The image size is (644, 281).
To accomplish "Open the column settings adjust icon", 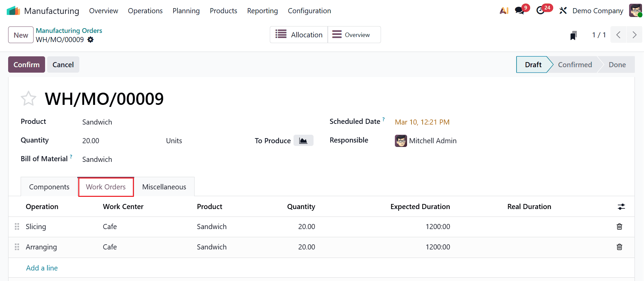I will coord(621,207).
